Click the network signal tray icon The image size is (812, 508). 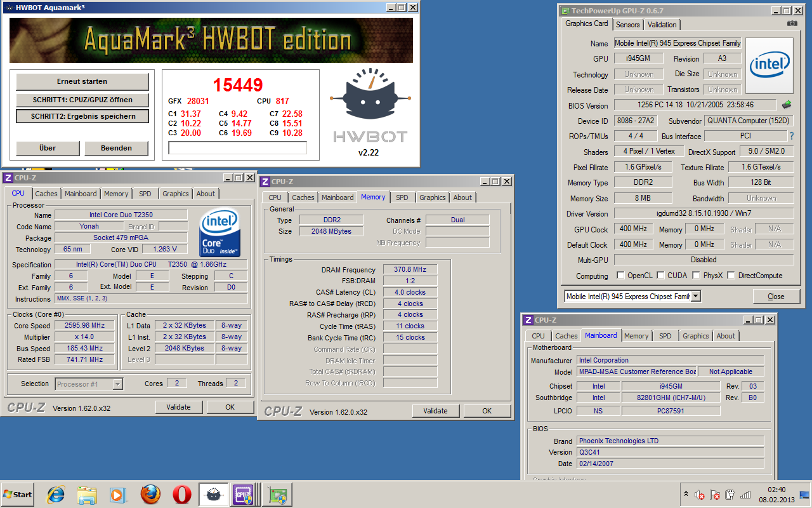(x=745, y=495)
